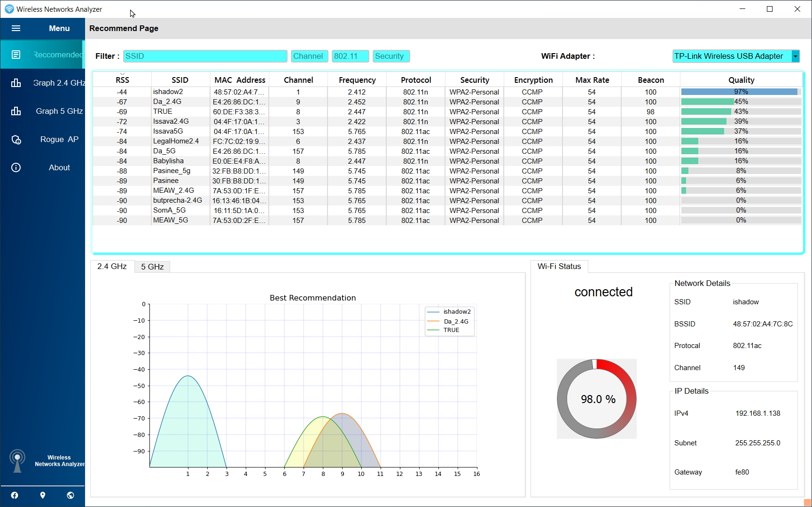Open the Recommended page icon in sidebar
The width and height of the screenshot is (812, 507).
16,55
